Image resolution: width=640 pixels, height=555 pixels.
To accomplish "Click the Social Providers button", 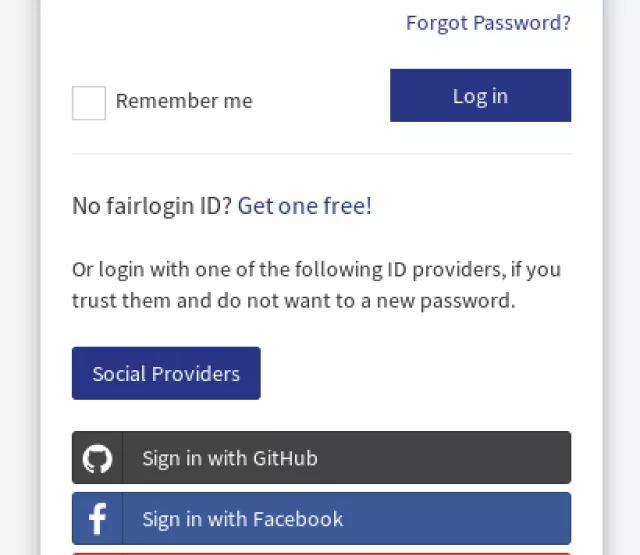I will (x=166, y=373).
